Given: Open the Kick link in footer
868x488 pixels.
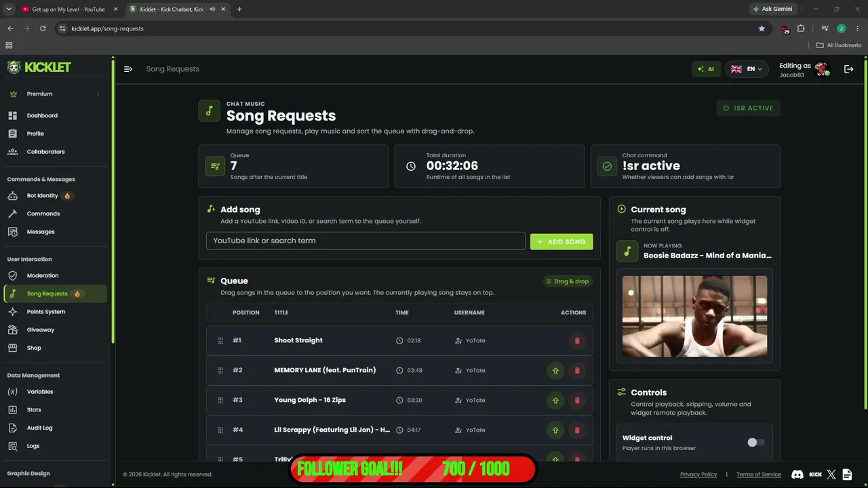Looking at the screenshot, I should pyautogui.click(x=816, y=474).
